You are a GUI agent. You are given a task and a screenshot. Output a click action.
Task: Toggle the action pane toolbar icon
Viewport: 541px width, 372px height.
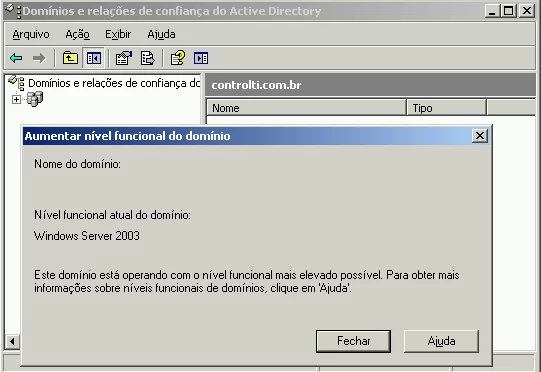(201, 58)
